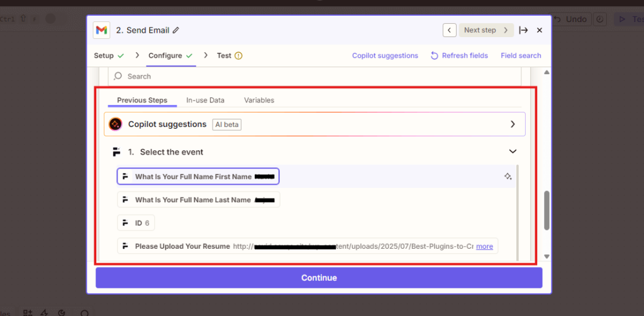The width and height of the screenshot is (644, 316).
Task: Click the form icon beside Select the event
Action: (x=116, y=152)
